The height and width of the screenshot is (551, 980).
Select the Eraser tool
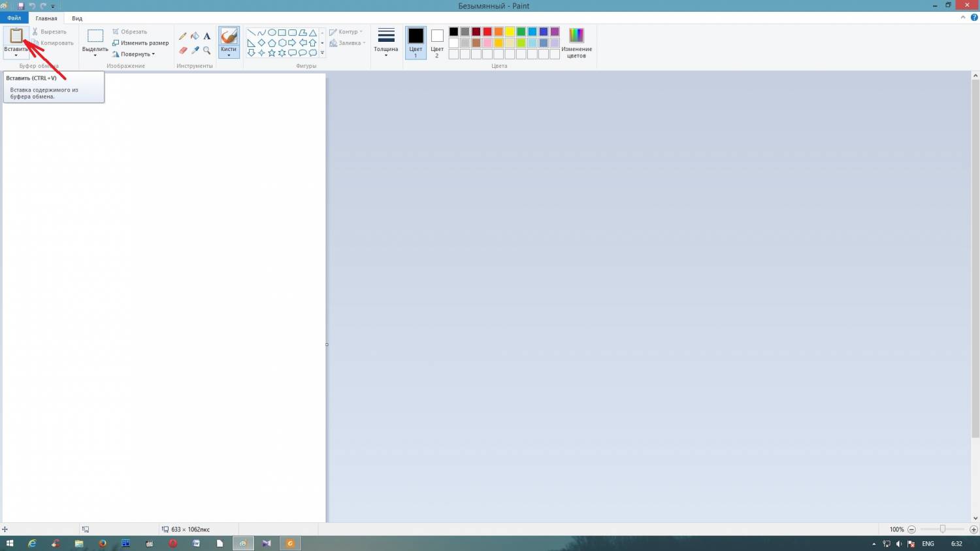pos(183,50)
